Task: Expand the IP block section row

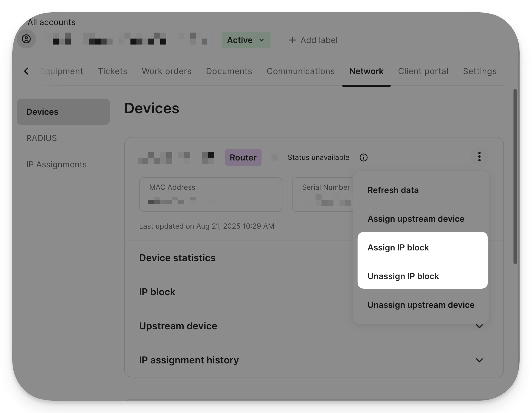Action: 239,292
